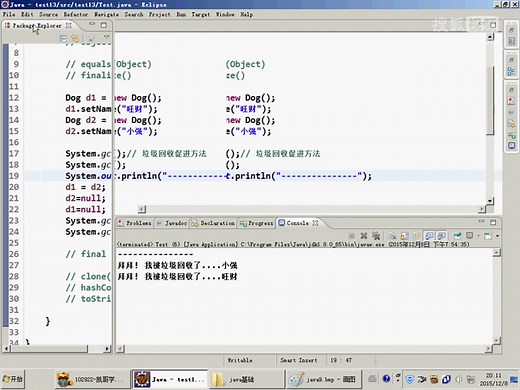520x390 pixels.
Task: Open the Run menu
Action: pyautogui.click(x=181, y=14)
